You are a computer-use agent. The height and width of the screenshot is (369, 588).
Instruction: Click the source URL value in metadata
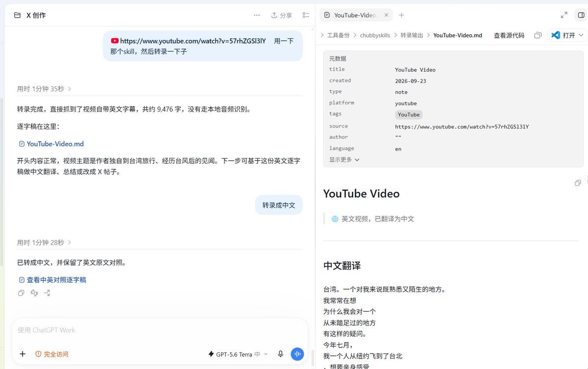pos(462,126)
